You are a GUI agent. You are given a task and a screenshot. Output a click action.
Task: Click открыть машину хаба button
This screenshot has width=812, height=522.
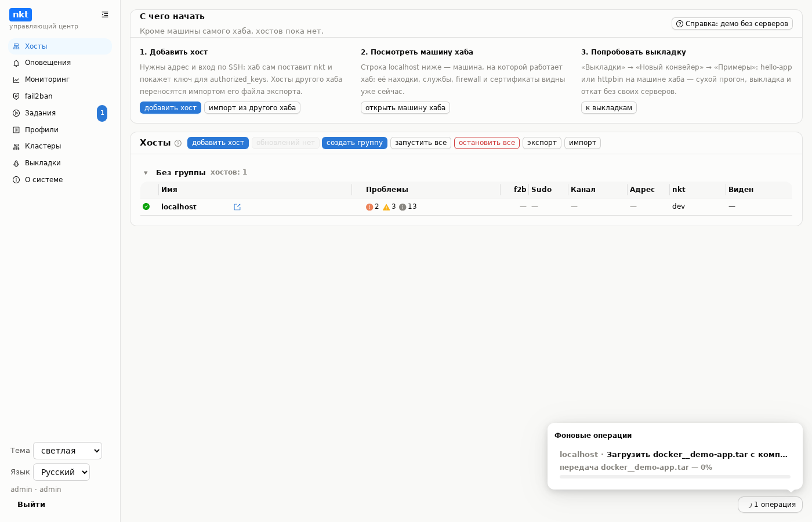405,108
